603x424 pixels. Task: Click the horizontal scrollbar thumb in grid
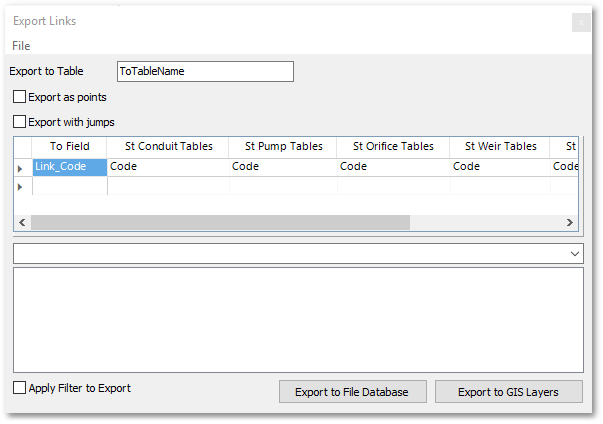(x=220, y=223)
